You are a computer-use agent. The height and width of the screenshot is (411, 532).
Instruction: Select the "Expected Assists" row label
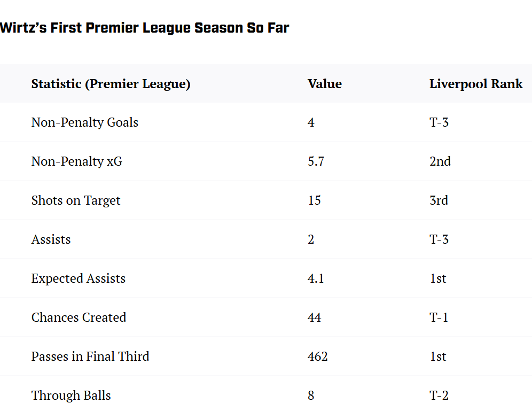[x=79, y=278]
